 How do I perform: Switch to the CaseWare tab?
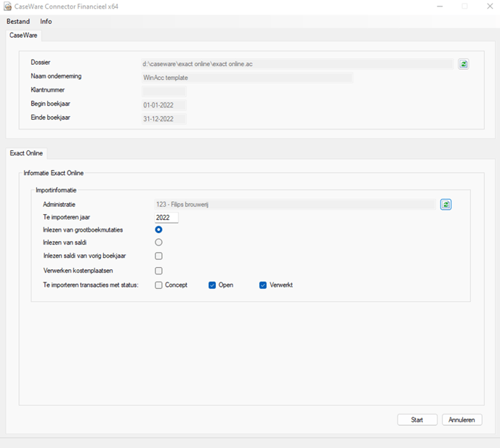23,36
